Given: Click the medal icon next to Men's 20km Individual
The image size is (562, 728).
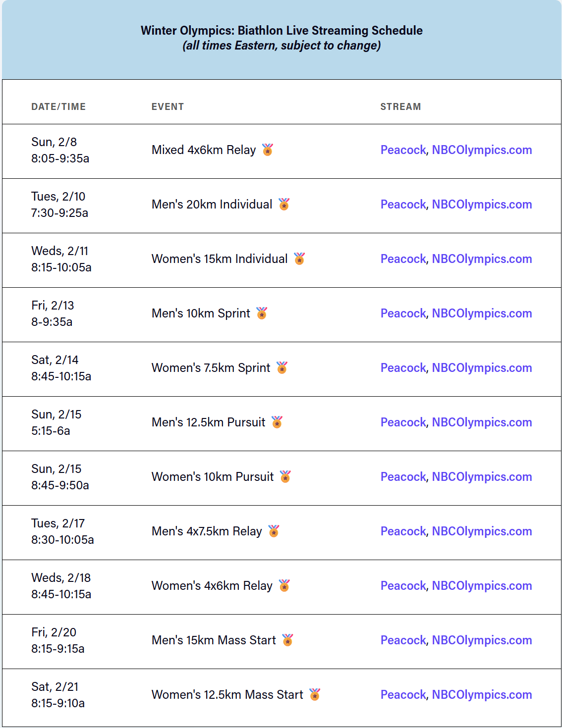Looking at the screenshot, I should click(284, 204).
